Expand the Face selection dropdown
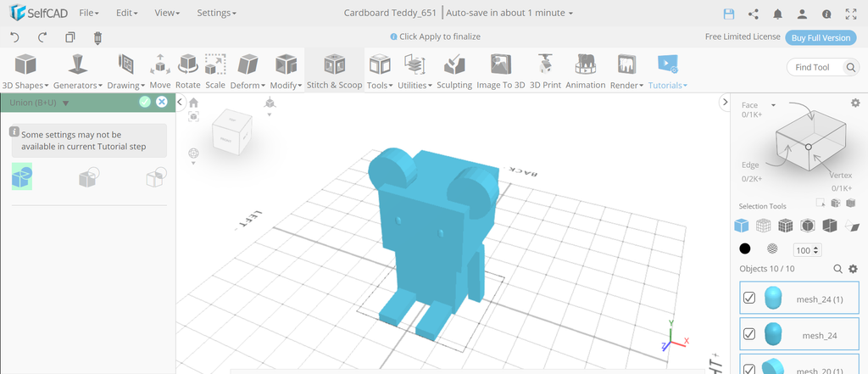The width and height of the screenshot is (868, 374). (x=773, y=105)
